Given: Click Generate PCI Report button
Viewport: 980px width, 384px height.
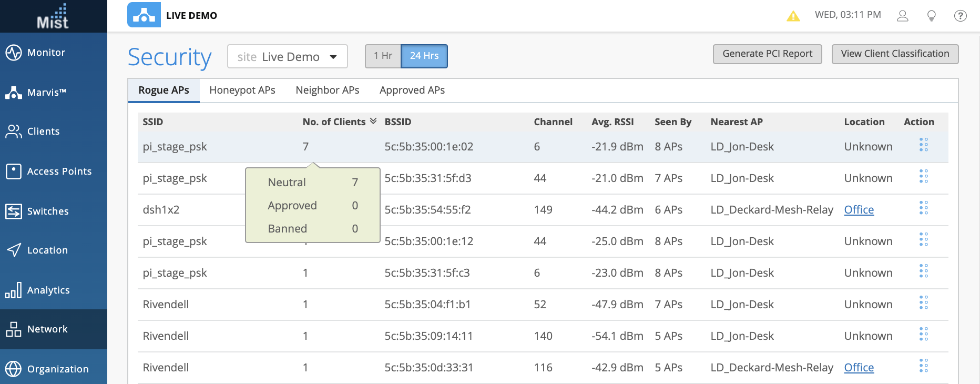Looking at the screenshot, I should point(767,54).
